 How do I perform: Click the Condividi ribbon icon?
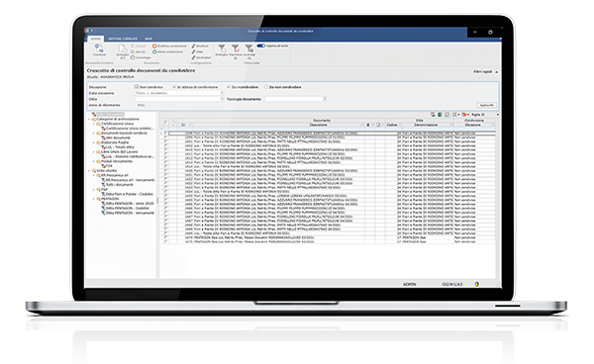pos(99,48)
